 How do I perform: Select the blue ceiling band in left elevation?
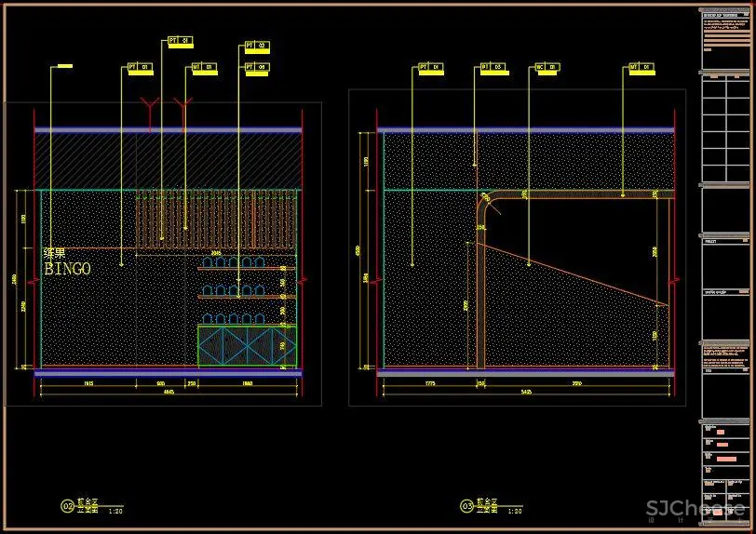168,130
